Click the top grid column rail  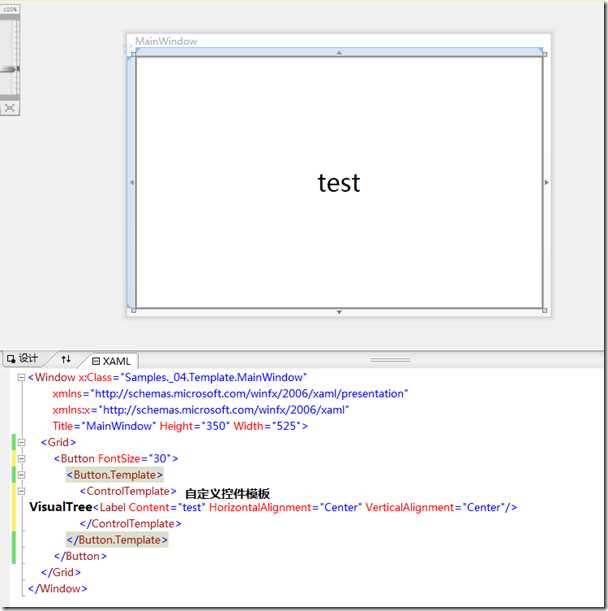coord(338,52)
